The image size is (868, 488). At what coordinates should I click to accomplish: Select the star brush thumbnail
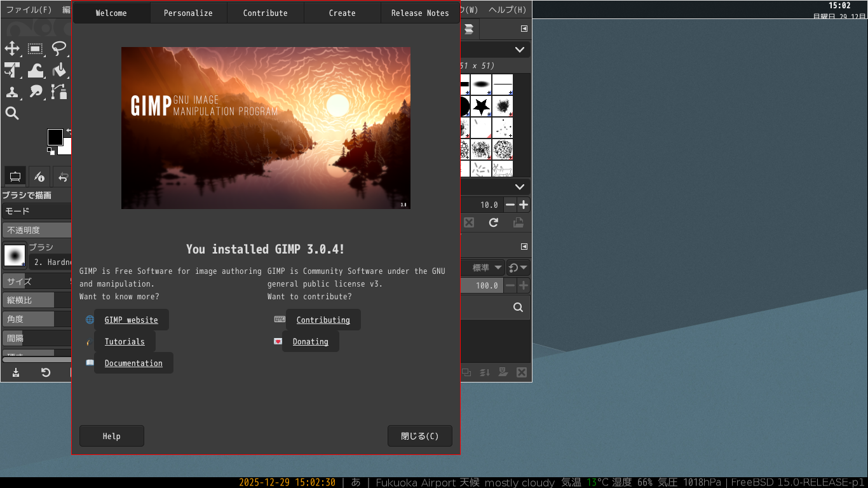coord(480,107)
